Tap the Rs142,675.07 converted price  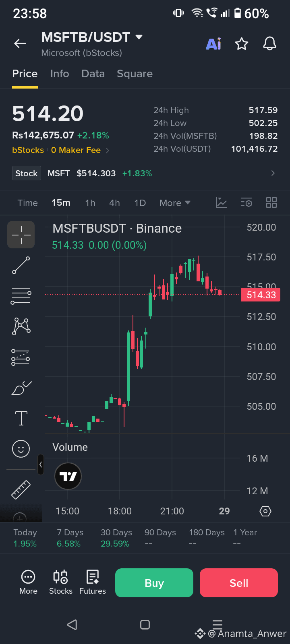click(x=43, y=135)
